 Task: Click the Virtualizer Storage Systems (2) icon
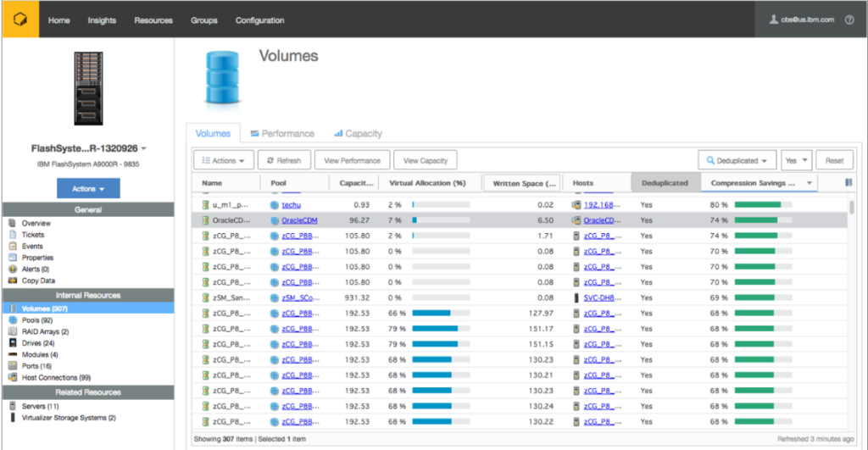(12, 417)
